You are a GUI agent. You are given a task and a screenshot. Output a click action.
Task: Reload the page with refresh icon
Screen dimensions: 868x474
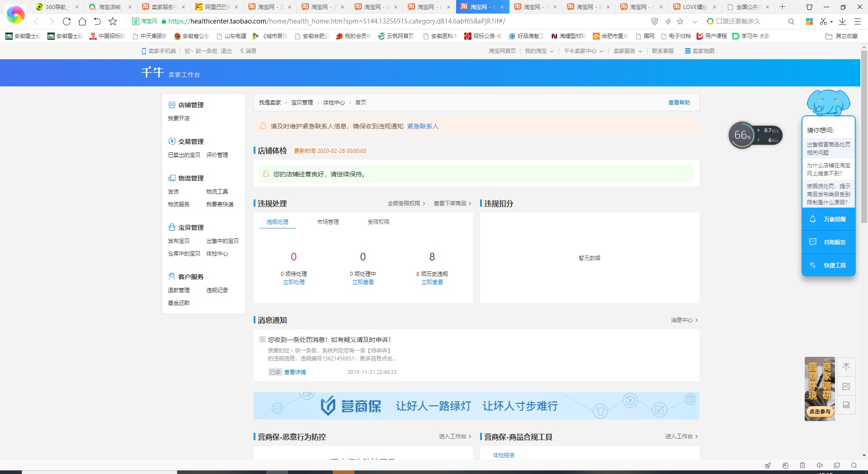[x=66, y=21]
